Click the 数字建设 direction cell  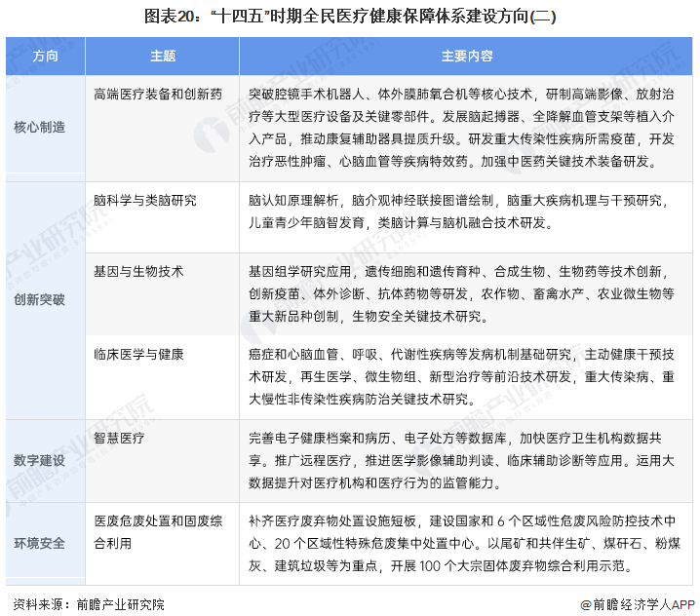pyautogui.click(x=46, y=461)
